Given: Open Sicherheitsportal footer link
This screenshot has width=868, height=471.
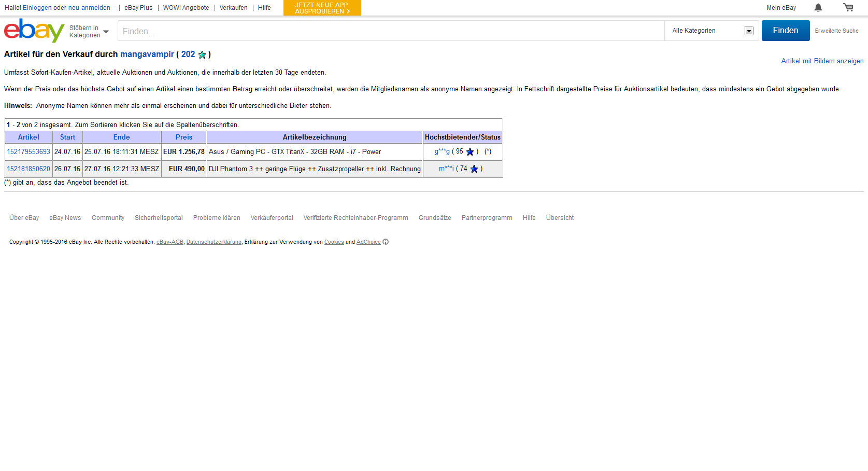Looking at the screenshot, I should 159,218.
